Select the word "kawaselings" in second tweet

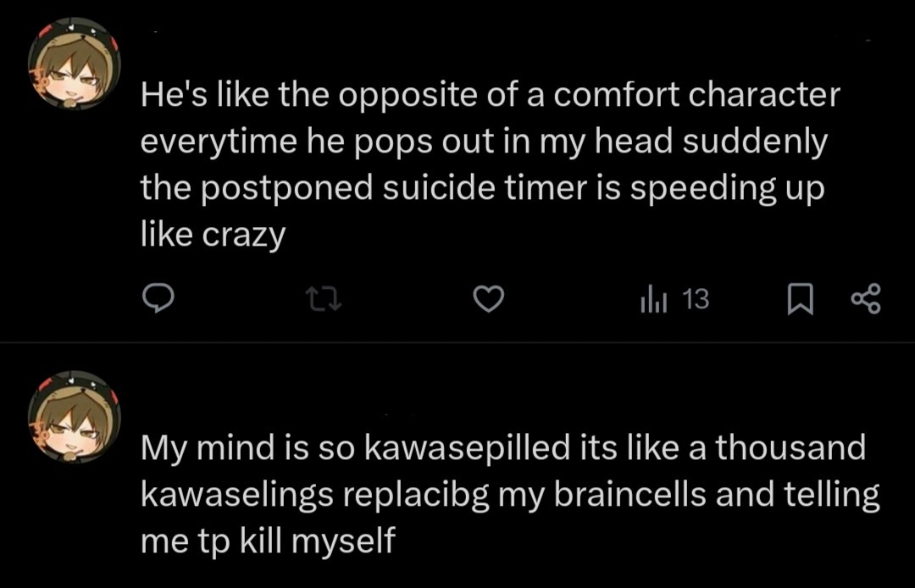click(237, 496)
